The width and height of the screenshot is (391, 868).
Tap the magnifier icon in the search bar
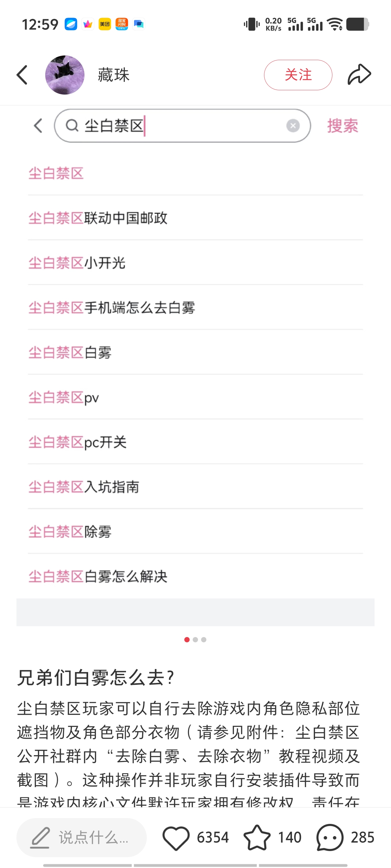[72, 126]
